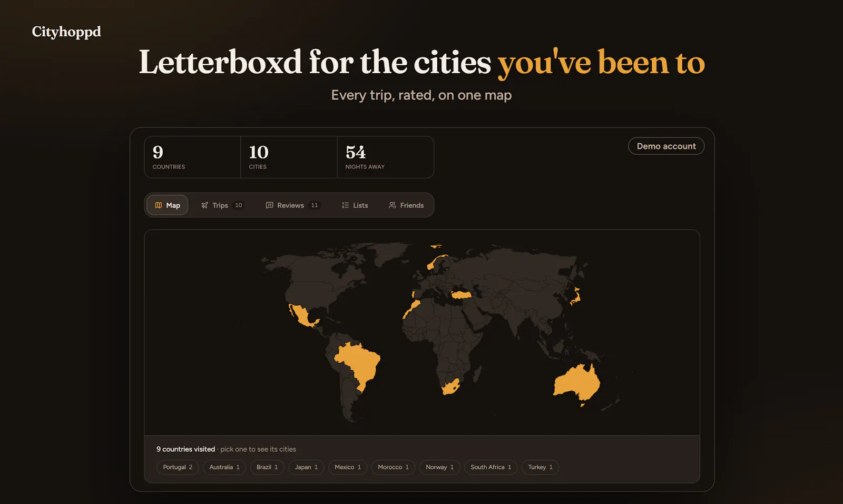Viewport: 843px width, 504px height.
Task: Switch to the Reviews tab
Action: point(293,205)
